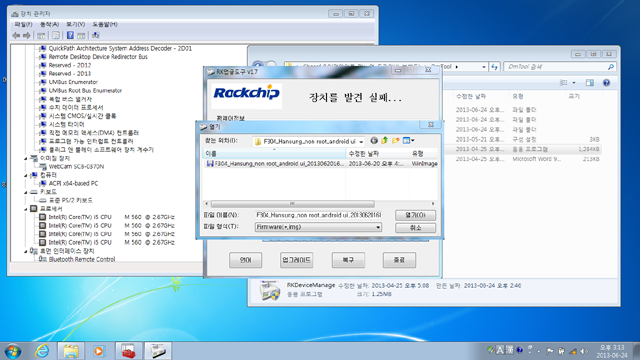This screenshot has width=640, height=360.
Task: Click the 업그레이드 upgrade button
Action: coord(297,260)
